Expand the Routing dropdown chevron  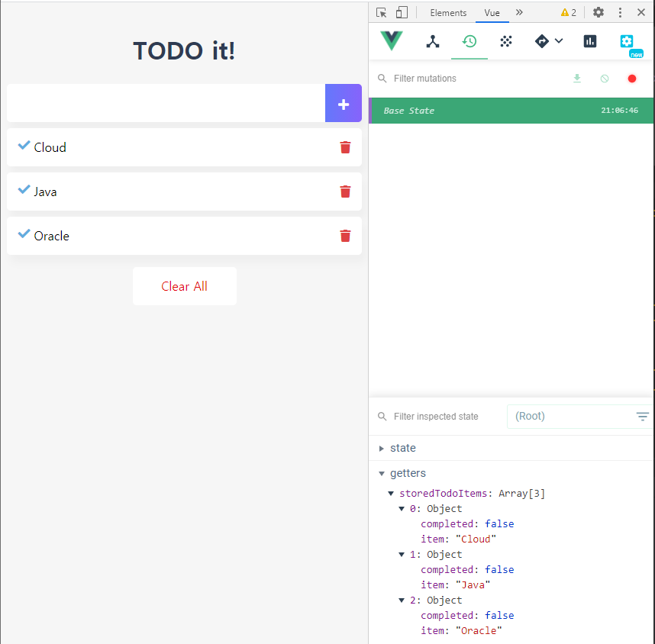[559, 40]
